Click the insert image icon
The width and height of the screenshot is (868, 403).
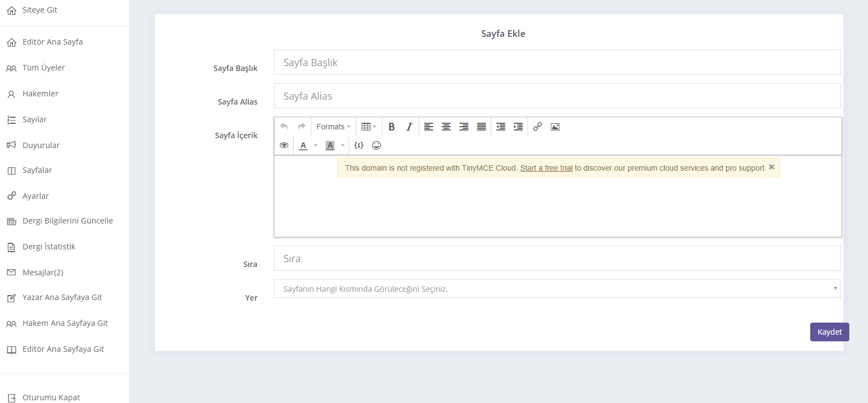[555, 127]
